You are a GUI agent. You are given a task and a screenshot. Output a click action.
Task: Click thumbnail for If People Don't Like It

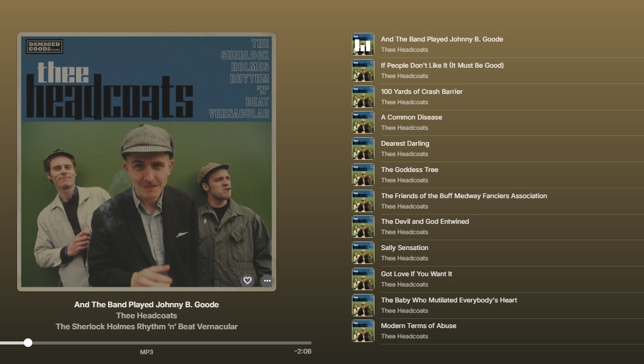[x=363, y=70]
